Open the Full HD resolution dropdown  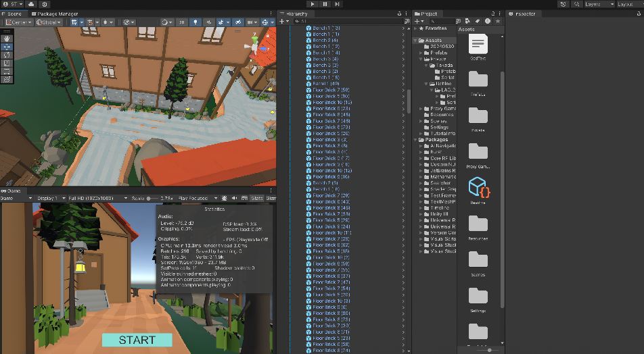pyautogui.click(x=93, y=198)
